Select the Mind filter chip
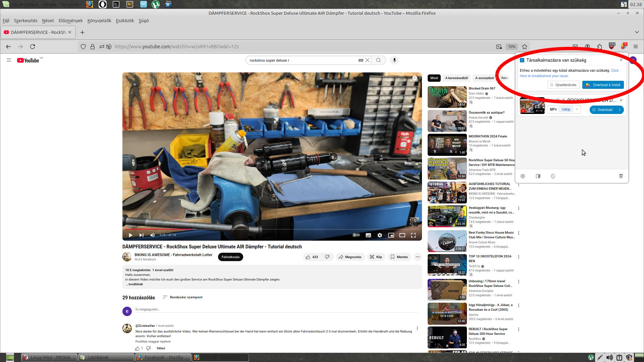Viewport: 644px width, 362px height. (434, 78)
